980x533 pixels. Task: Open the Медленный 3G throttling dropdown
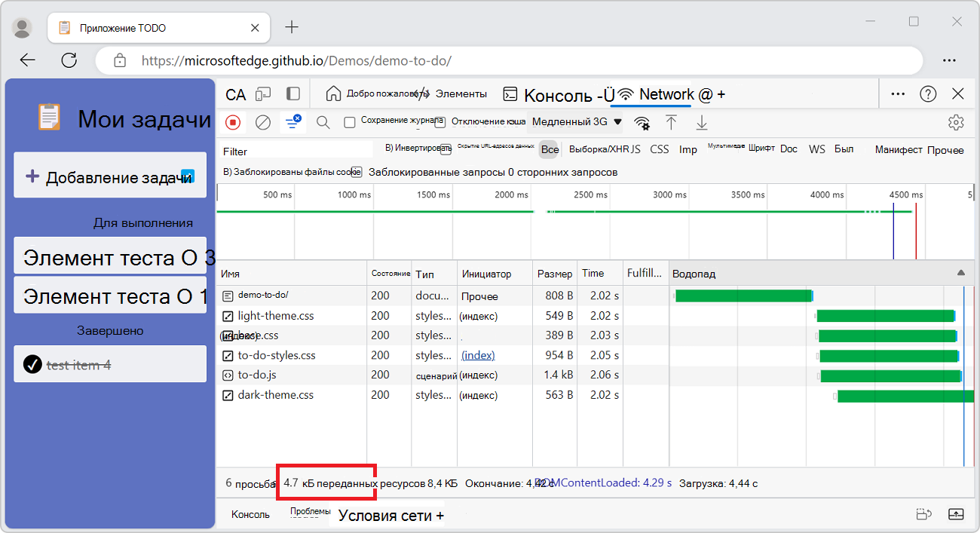(577, 122)
